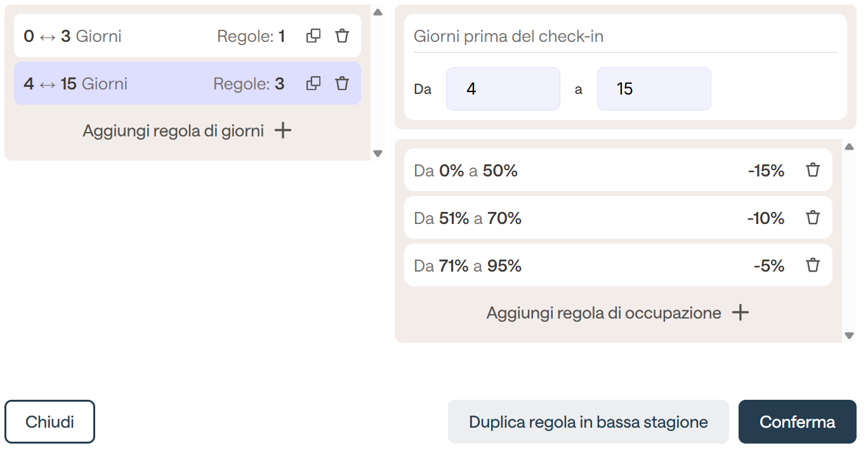Click the plus icon for occupancy rule

coord(740,313)
